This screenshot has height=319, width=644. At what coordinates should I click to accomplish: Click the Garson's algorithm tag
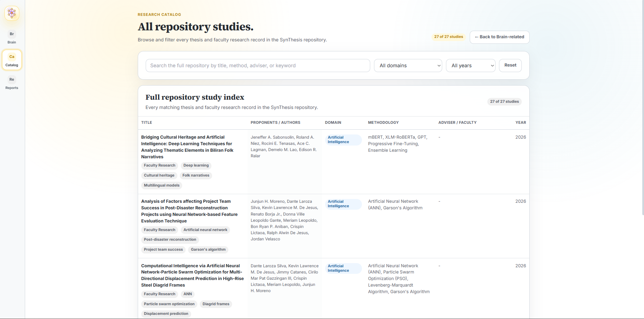[x=208, y=250]
